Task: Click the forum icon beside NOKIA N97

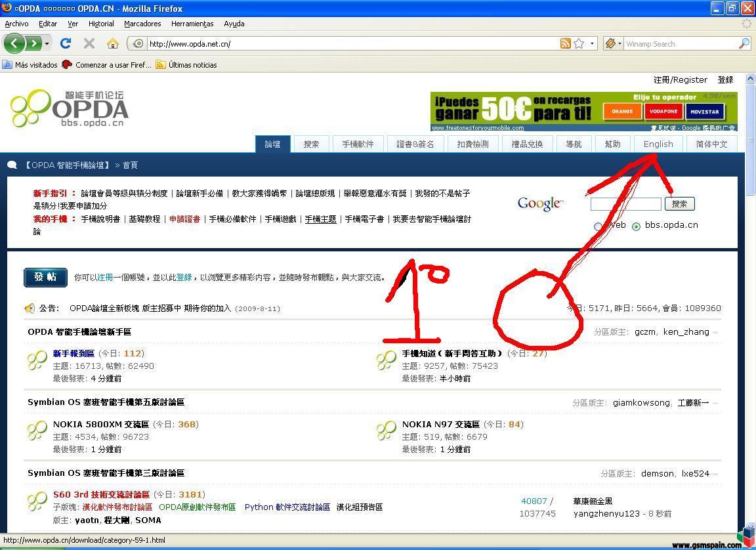Action: (x=386, y=431)
